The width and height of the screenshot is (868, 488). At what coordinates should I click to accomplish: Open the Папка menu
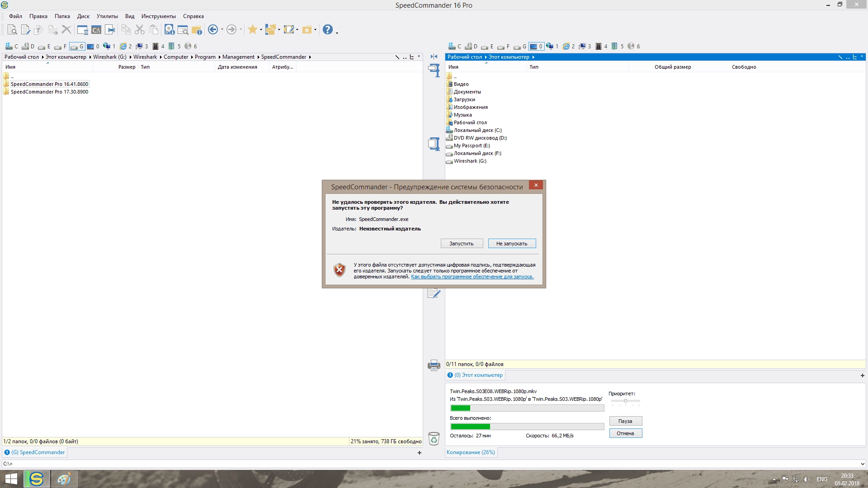point(62,16)
